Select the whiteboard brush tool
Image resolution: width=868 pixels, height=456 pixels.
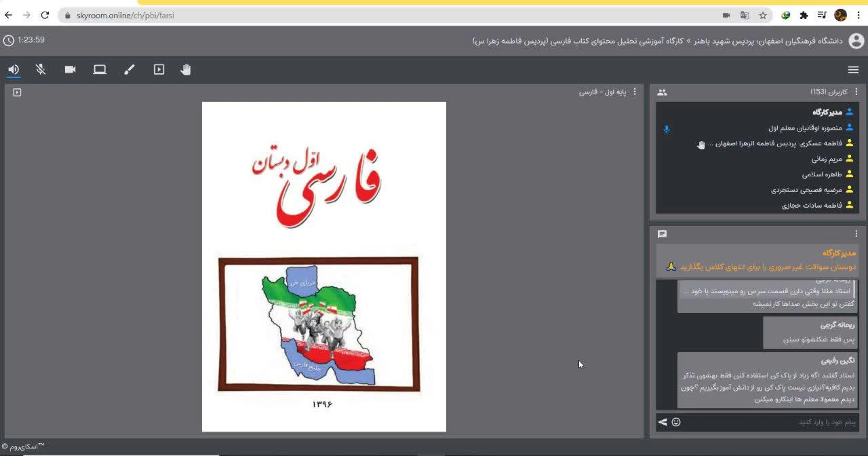click(129, 69)
